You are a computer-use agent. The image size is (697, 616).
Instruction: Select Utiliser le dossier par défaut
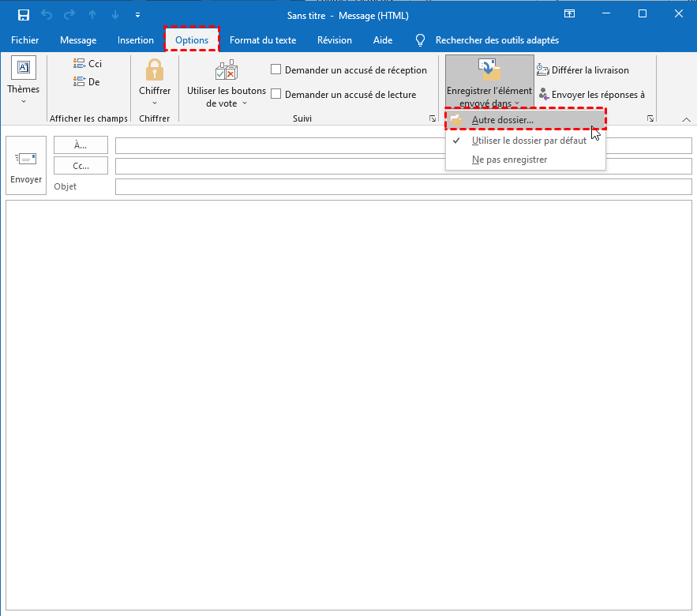coord(528,141)
